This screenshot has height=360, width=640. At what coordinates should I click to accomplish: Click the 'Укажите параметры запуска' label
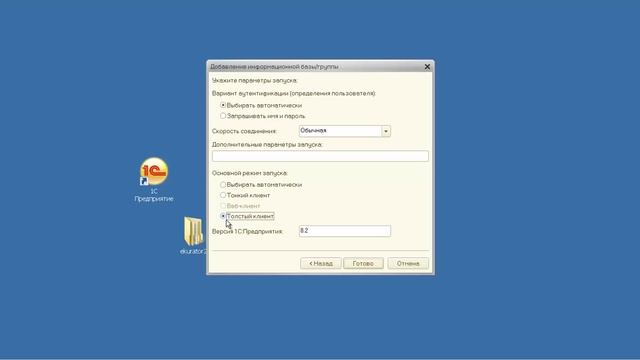coord(255,80)
